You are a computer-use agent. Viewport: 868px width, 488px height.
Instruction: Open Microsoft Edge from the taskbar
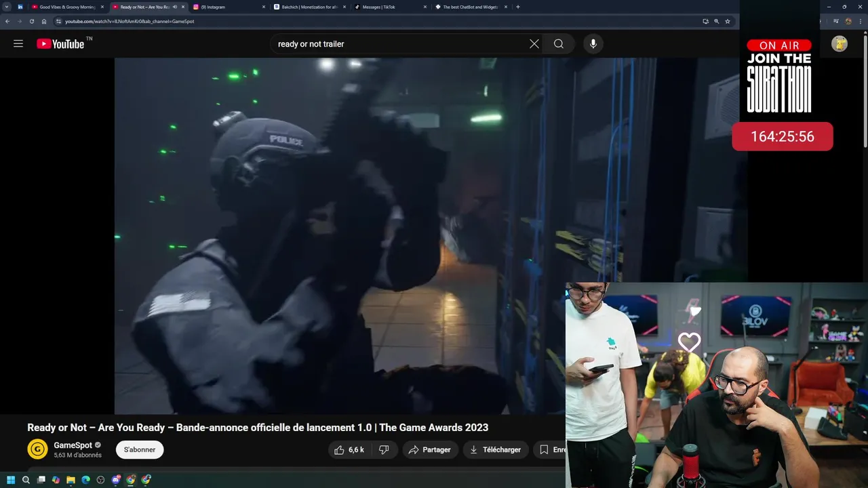tap(85, 480)
